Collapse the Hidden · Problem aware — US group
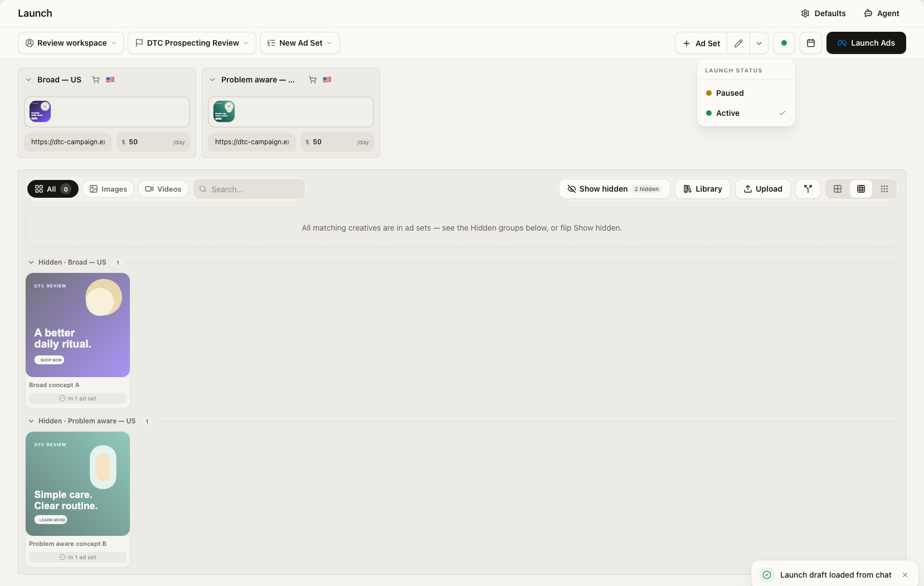Viewport: 924px width, 586px height. pos(31,421)
